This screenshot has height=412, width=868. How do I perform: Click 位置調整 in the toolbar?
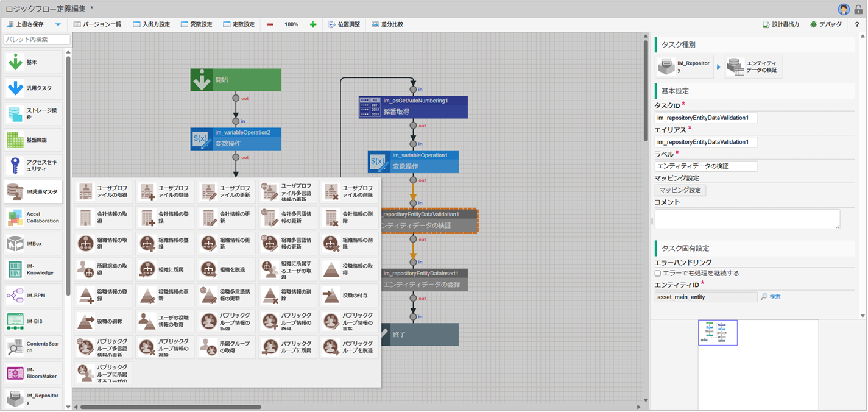(x=344, y=24)
